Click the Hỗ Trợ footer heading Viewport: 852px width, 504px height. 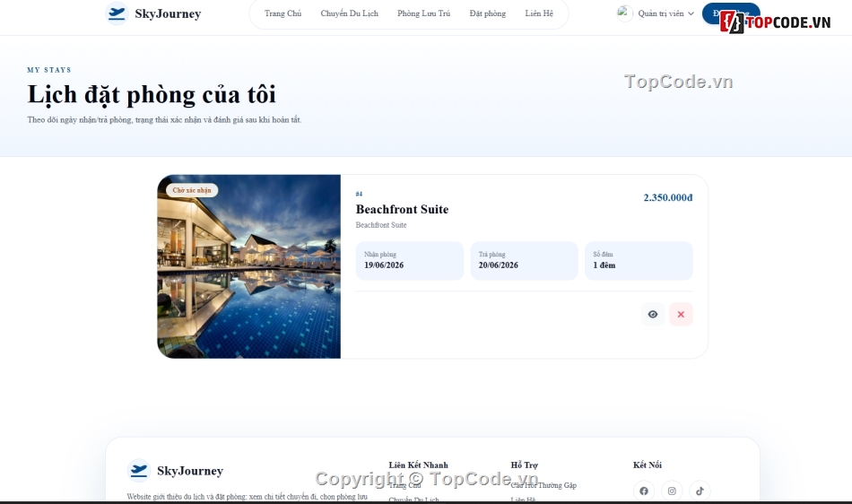point(525,465)
